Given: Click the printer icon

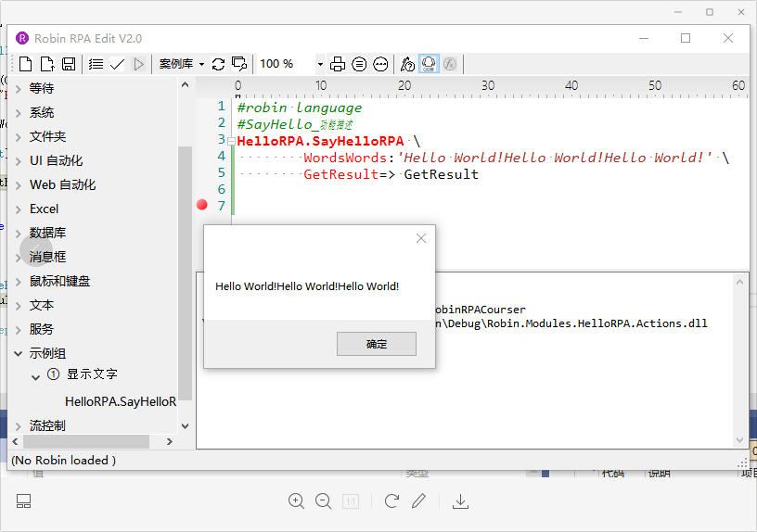Looking at the screenshot, I should (x=338, y=64).
